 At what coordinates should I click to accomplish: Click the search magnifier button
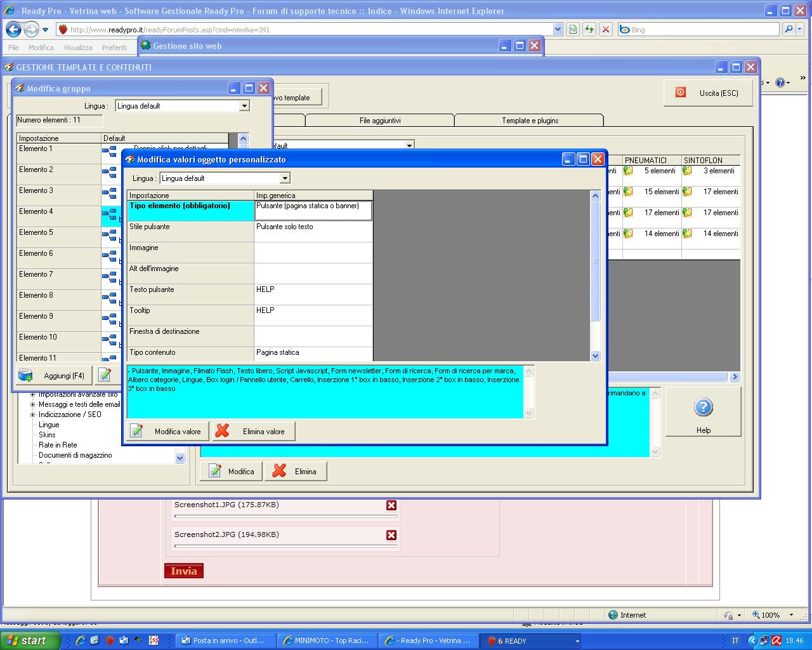tap(789, 29)
